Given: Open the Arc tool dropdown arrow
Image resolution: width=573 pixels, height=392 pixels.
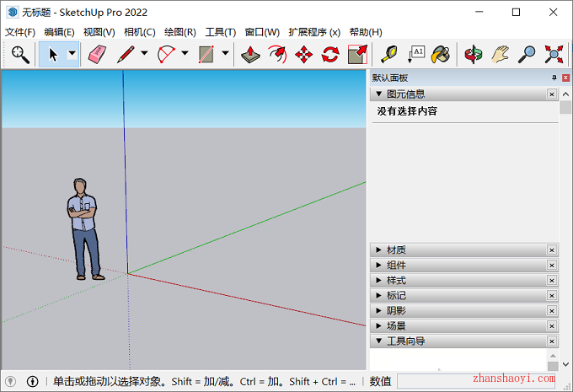Looking at the screenshot, I should pyautogui.click(x=185, y=53).
